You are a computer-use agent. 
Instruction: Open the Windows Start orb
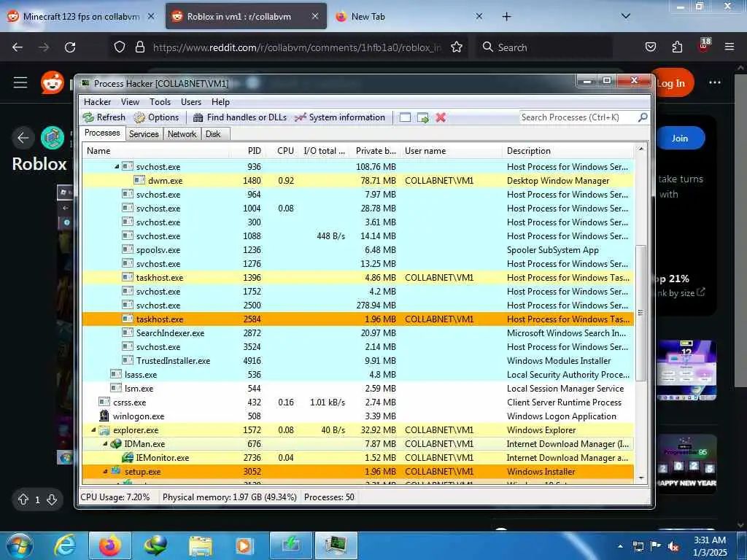click(19, 545)
